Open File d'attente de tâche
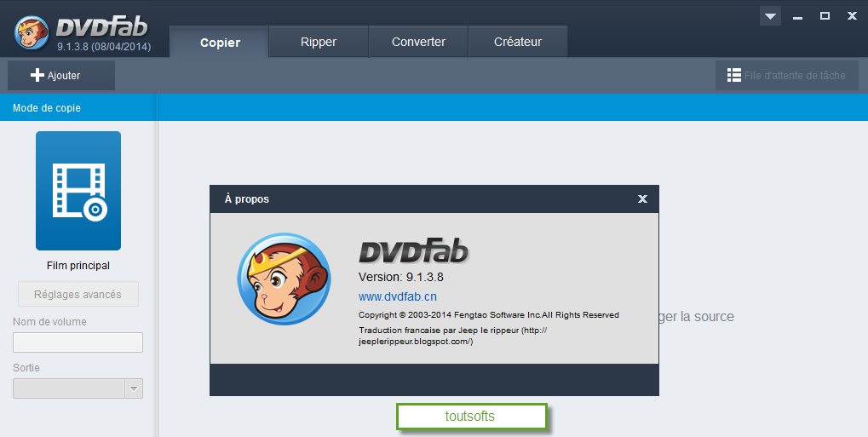 [x=786, y=75]
